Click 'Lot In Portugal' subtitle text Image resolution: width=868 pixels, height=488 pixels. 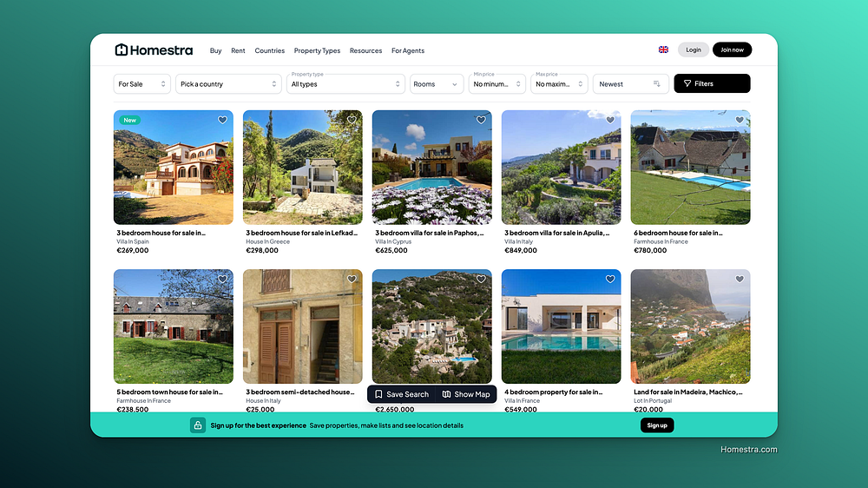point(653,401)
